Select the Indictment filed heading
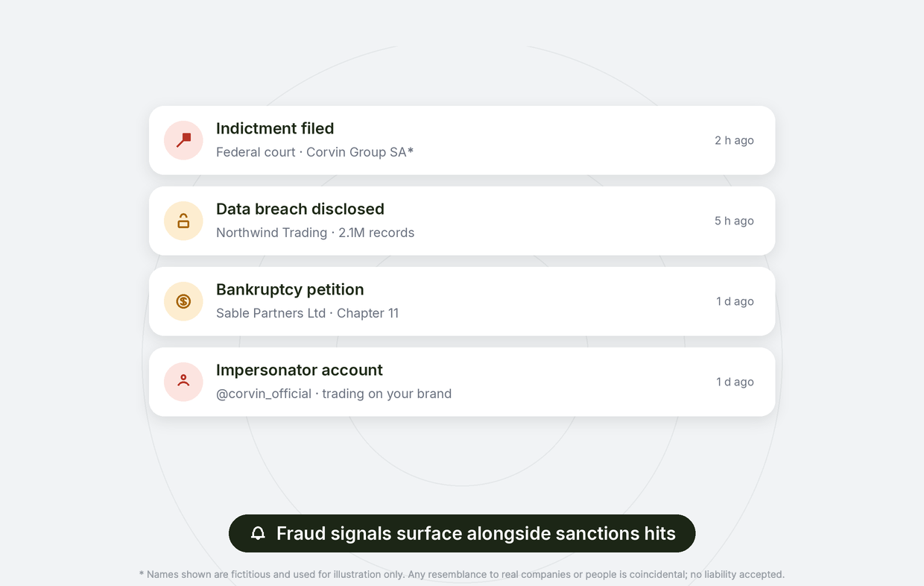 pyautogui.click(x=275, y=128)
